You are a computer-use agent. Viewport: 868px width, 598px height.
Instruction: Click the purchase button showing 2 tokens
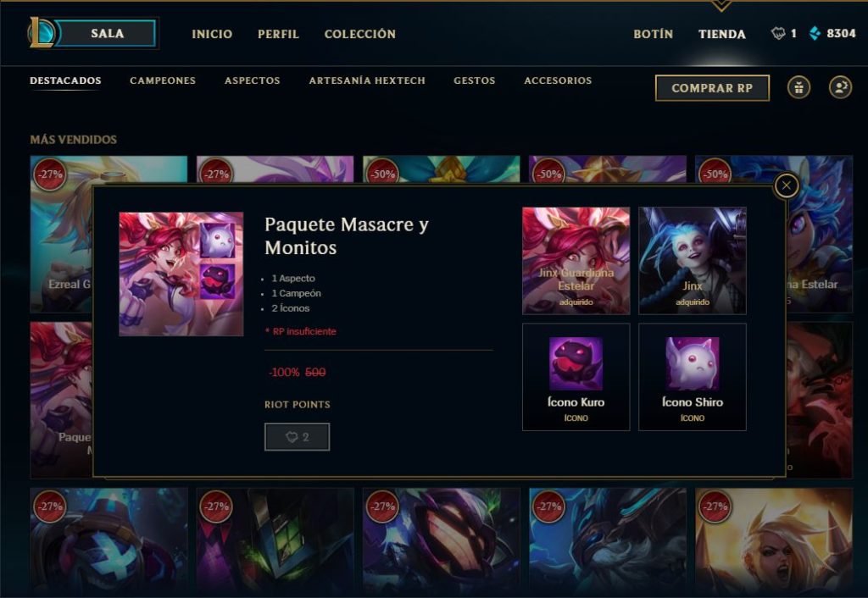coord(297,437)
